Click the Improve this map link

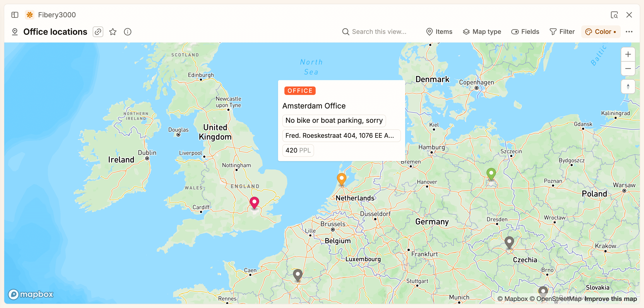[x=611, y=299]
